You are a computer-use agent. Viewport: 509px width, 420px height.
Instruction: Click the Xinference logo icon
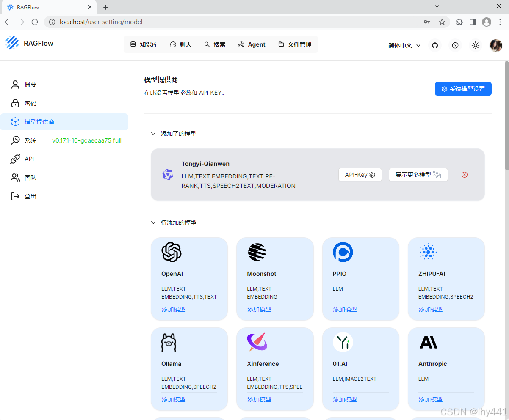point(257,342)
